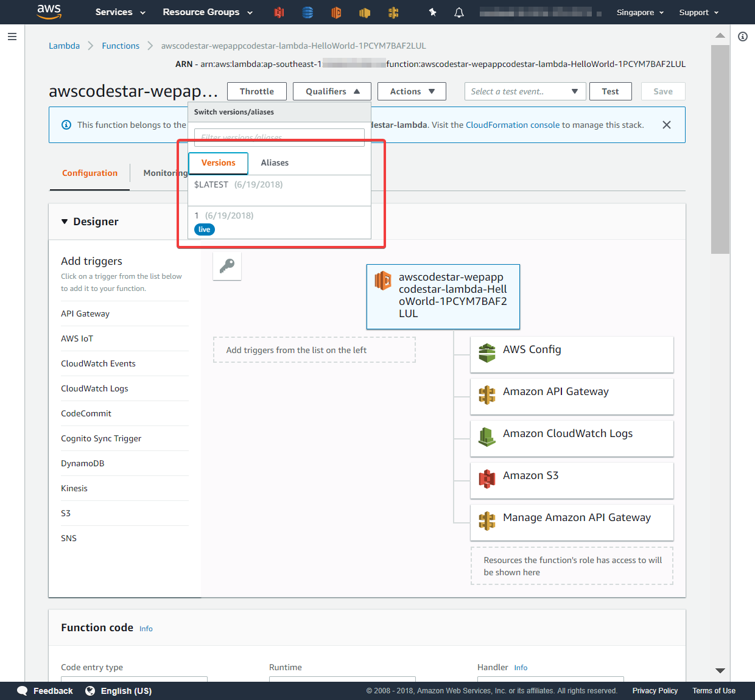The image size is (755, 700).
Task: Open the Actions dropdown
Action: pyautogui.click(x=412, y=91)
